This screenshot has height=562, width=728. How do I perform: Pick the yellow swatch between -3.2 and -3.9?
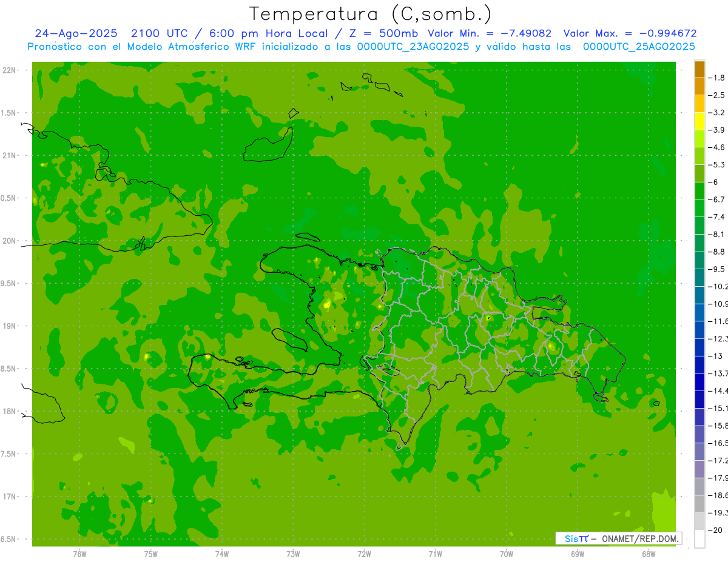(x=699, y=121)
